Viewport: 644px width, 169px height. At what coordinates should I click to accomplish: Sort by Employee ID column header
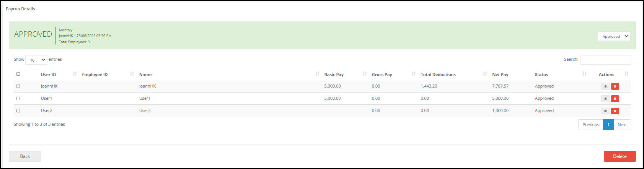tap(95, 75)
